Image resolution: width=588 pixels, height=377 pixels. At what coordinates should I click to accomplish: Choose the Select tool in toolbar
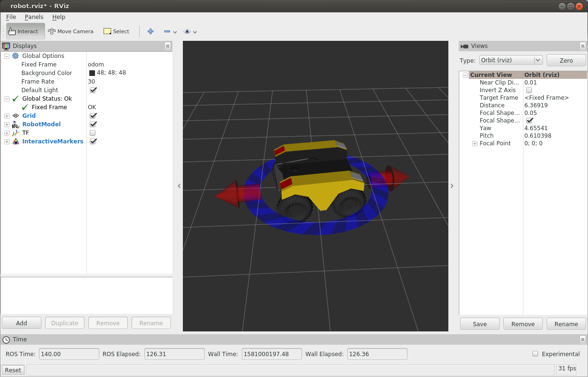pyautogui.click(x=116, y=31)
